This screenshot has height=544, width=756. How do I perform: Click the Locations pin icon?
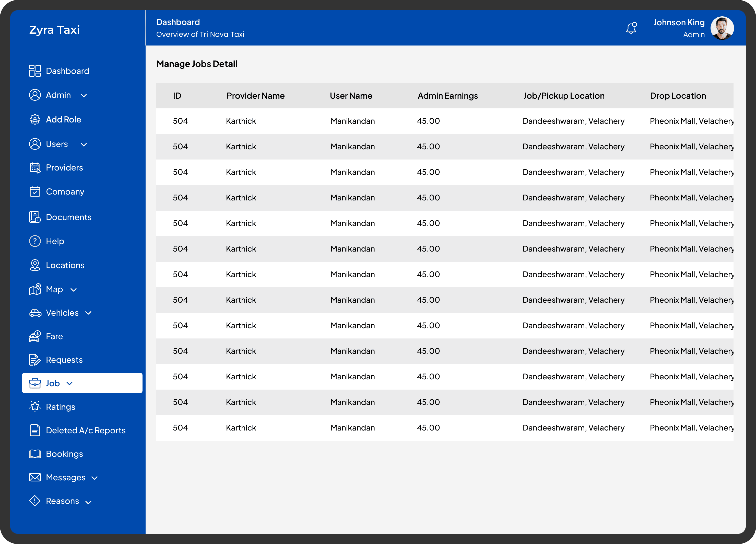pyautogui.click(x=35, y=265)
